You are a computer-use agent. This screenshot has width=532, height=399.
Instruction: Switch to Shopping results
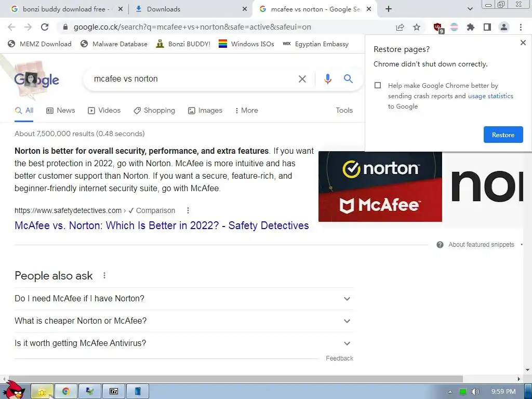[x=154, y=111]
